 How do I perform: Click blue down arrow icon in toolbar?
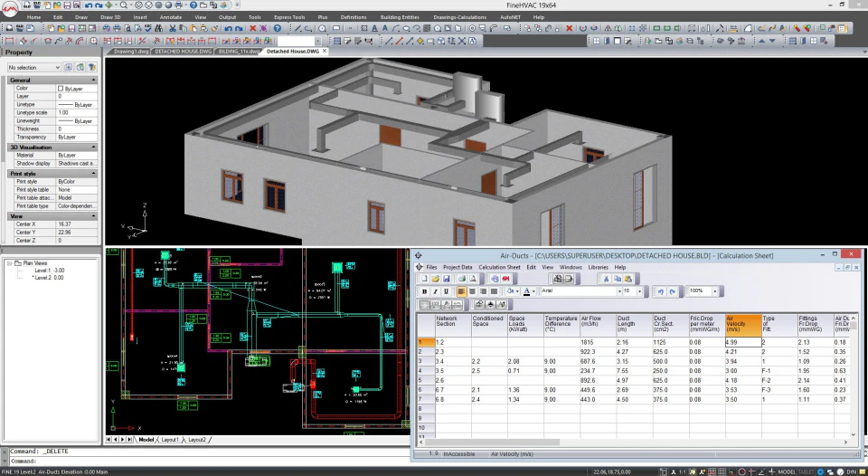tap(773, 41)
